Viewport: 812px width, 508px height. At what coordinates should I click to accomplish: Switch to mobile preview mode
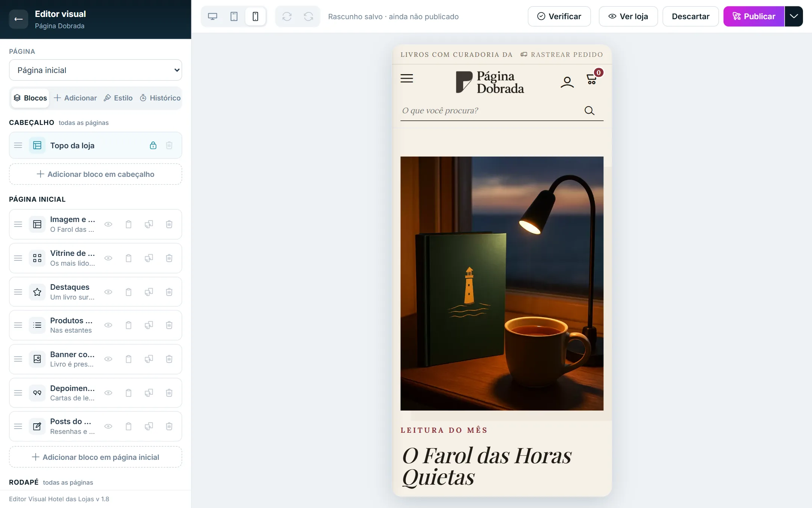[255, 17]
